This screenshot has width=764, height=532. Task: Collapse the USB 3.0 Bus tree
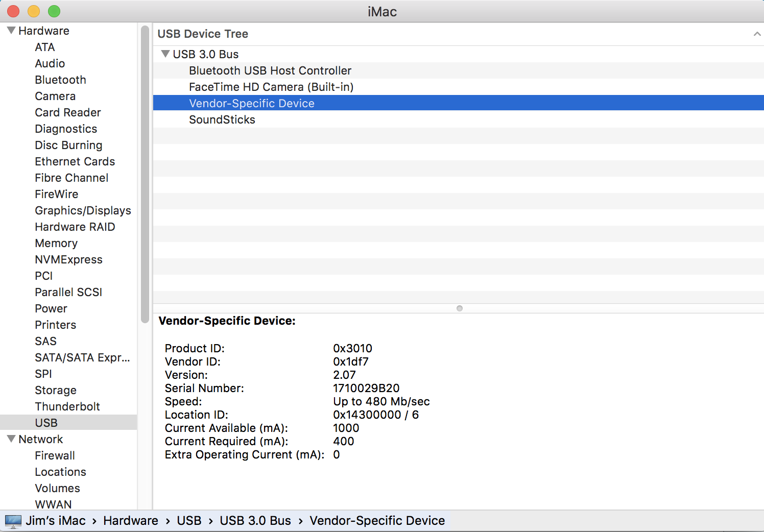[x=165, y=54]
